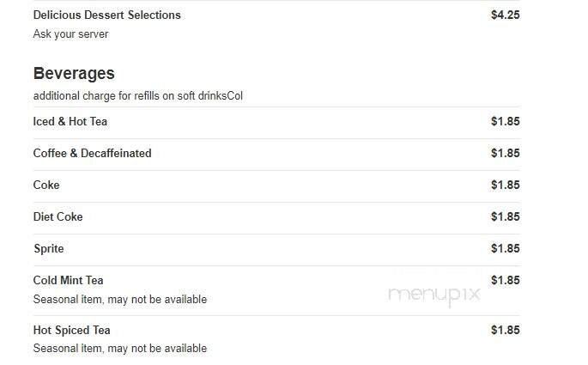
Task: Select the Beverages section heading
Action: point(74,73)
